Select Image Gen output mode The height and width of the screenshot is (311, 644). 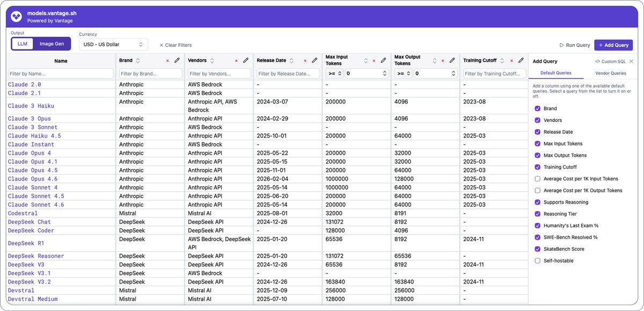tap(52, 44)
